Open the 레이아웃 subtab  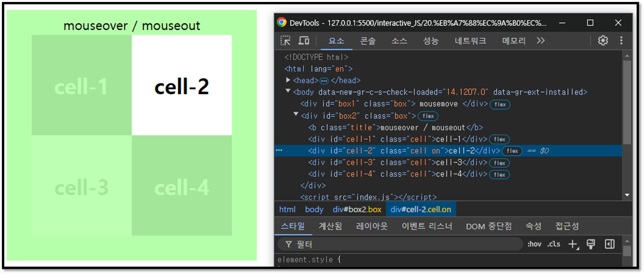pyautogui.click(x=372, y=226)
